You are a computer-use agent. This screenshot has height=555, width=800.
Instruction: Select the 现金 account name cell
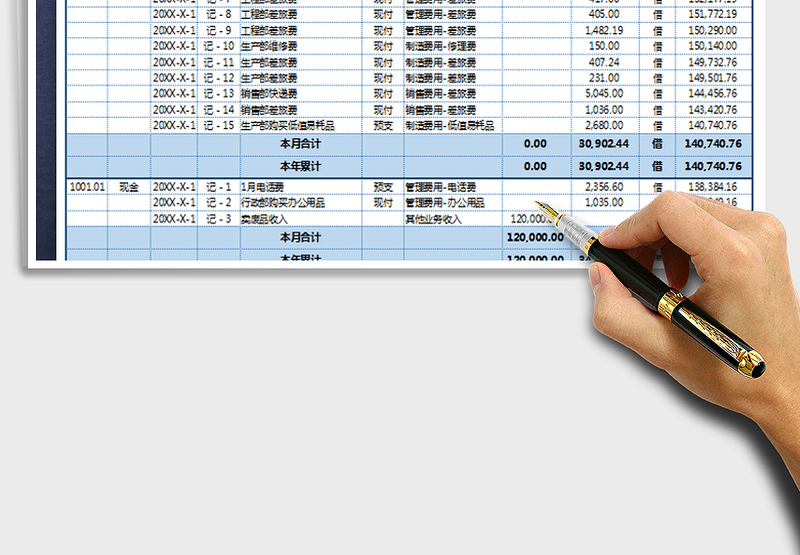[x=128, y=187]
